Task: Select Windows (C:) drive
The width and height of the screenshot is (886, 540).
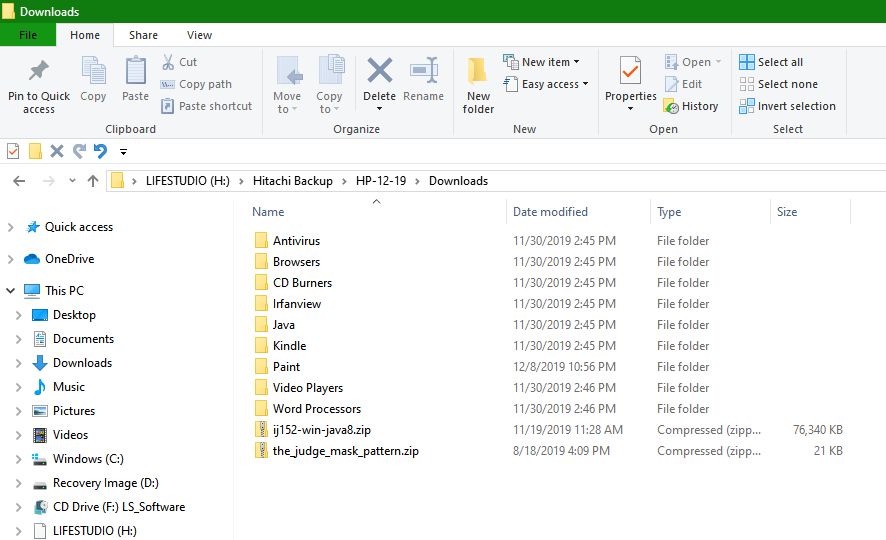Action: click(88, 459)
